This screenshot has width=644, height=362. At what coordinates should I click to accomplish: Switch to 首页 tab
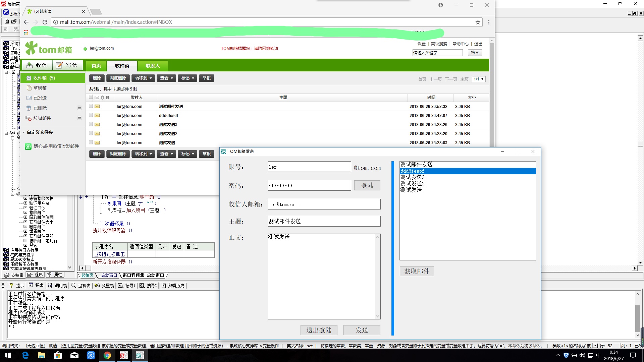point(96,66)
